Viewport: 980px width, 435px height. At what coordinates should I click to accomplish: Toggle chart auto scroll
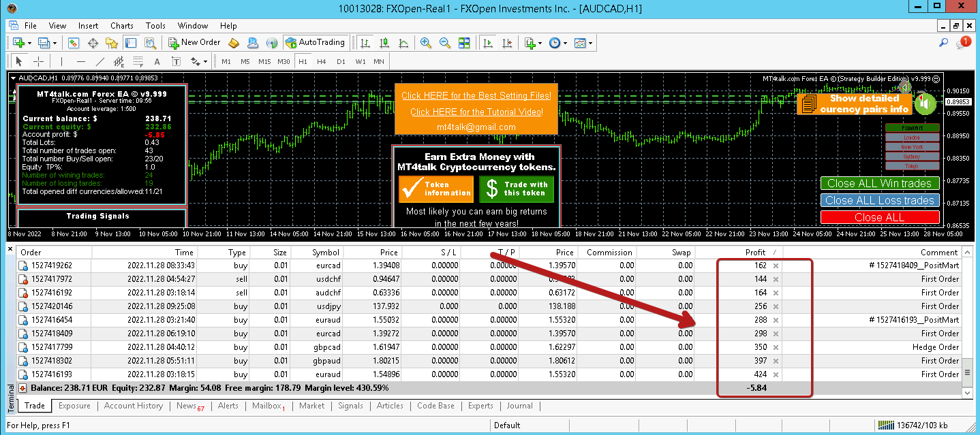pos(488,43)
